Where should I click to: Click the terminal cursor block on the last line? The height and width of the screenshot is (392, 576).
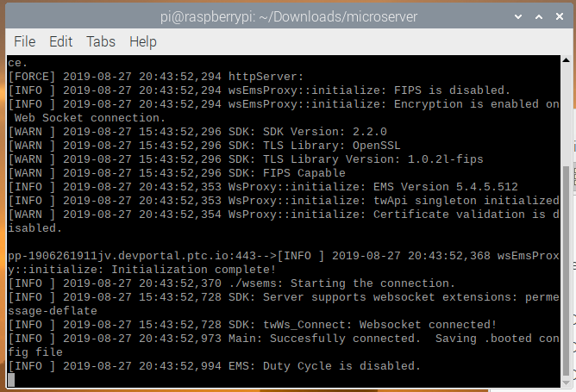[x=11, y=379]
